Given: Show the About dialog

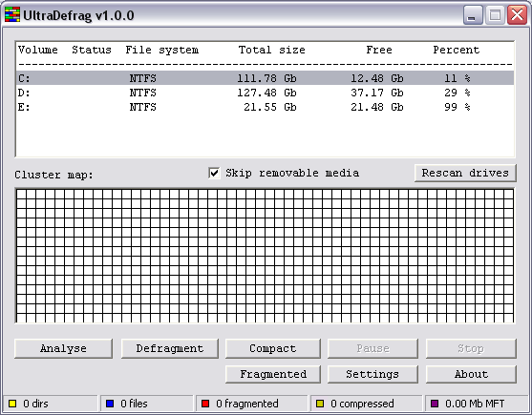Looking at the screenshot, I should (471, 374).
